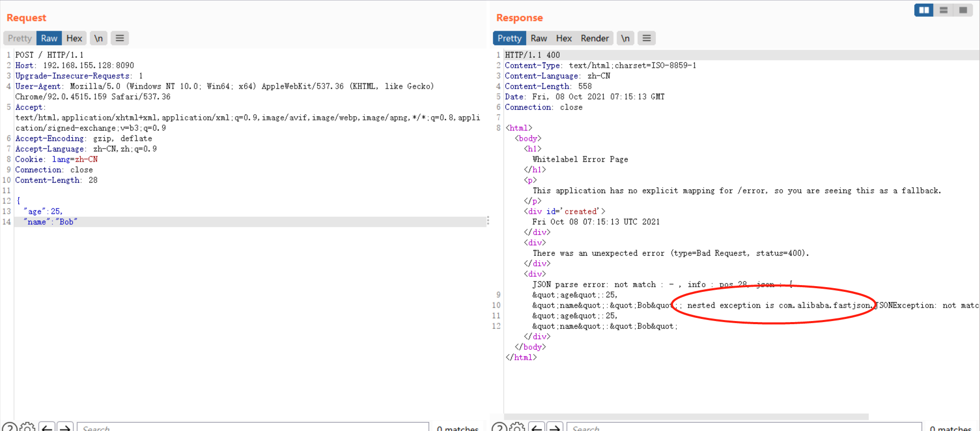Viewport: 980px width, 431px height.
Task: Go to previous match in Request search
Action: [47, 427]
